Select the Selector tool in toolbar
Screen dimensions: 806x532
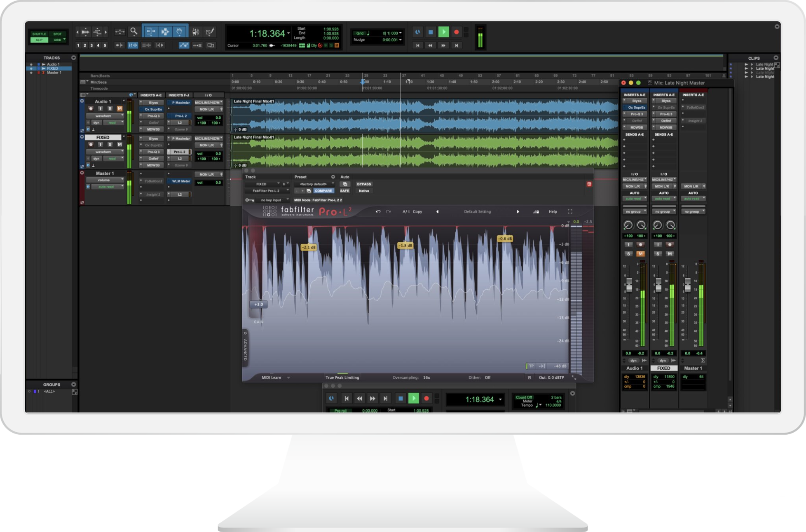[x=165, y=31]
